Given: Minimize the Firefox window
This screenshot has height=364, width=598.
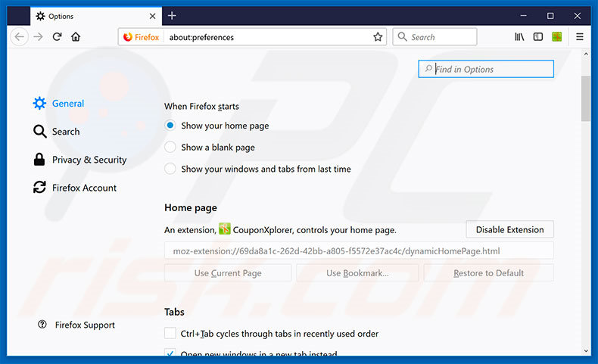Looking at the screenshot, I should click(x=523, y=16).
